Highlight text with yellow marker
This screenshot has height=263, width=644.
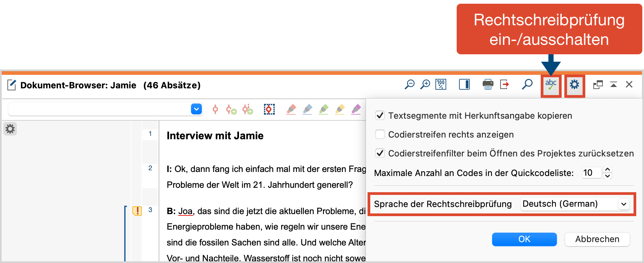click(x=340, y=109)
